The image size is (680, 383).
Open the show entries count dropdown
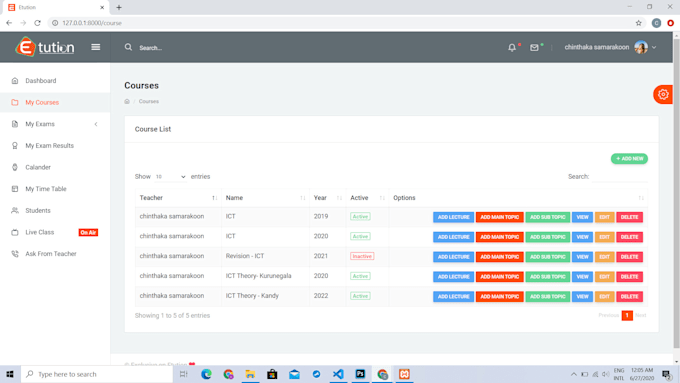point(170,177)
